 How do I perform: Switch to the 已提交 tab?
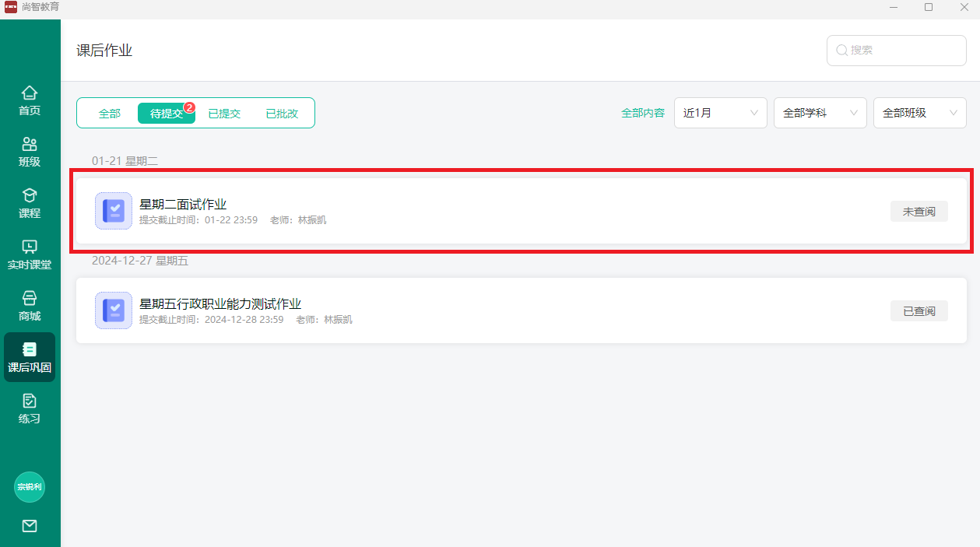coord(224,114)
